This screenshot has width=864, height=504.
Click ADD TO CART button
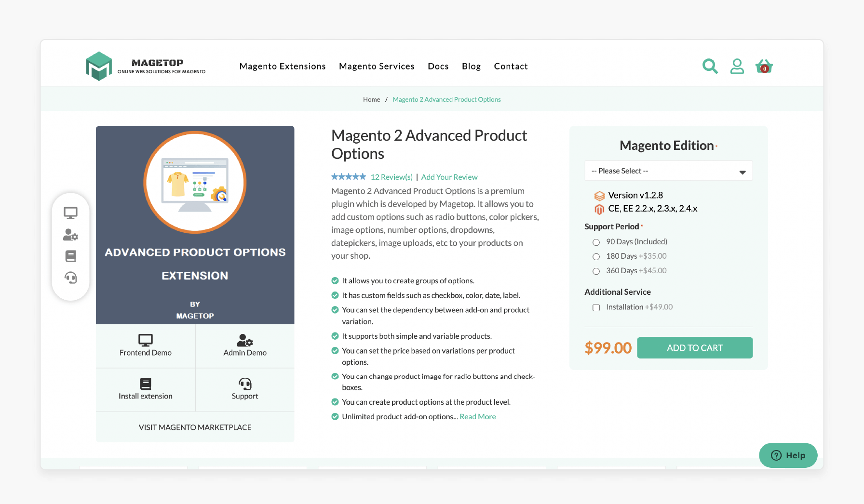coord(695,347)
